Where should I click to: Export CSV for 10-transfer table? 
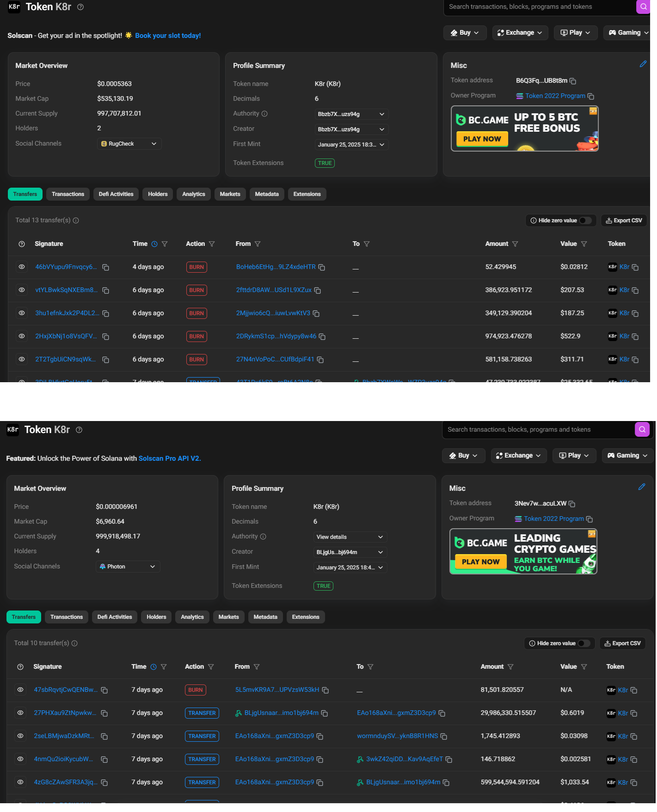pos(622,643)
